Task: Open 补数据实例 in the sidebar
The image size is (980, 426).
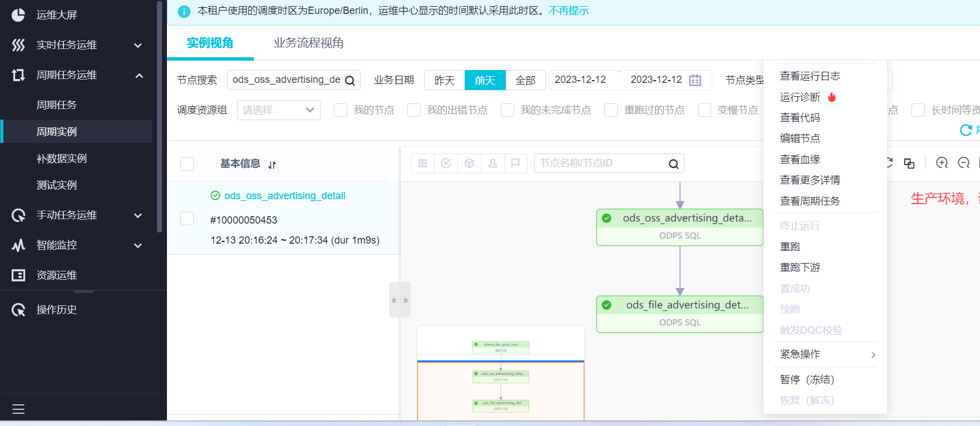Action: click(61, 158)
